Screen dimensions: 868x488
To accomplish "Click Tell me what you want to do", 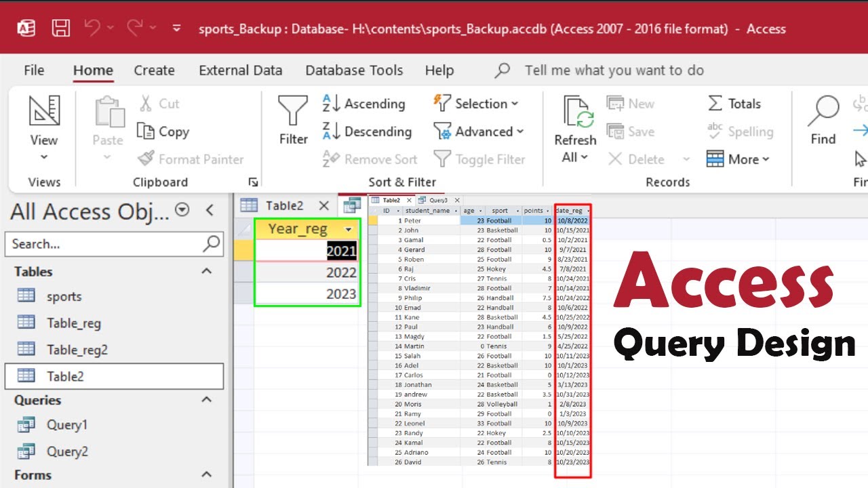I will coord(614,70).
